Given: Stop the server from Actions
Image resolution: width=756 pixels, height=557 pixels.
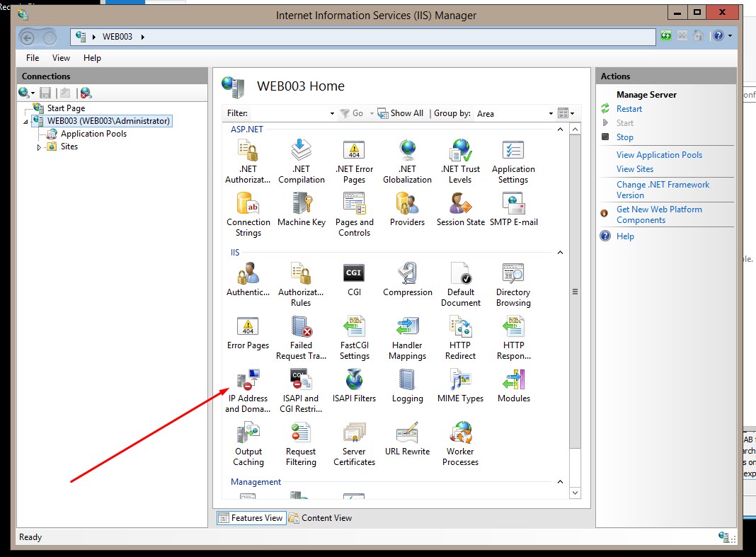Looking at the screenshot, I should click(x=624, y=137).
